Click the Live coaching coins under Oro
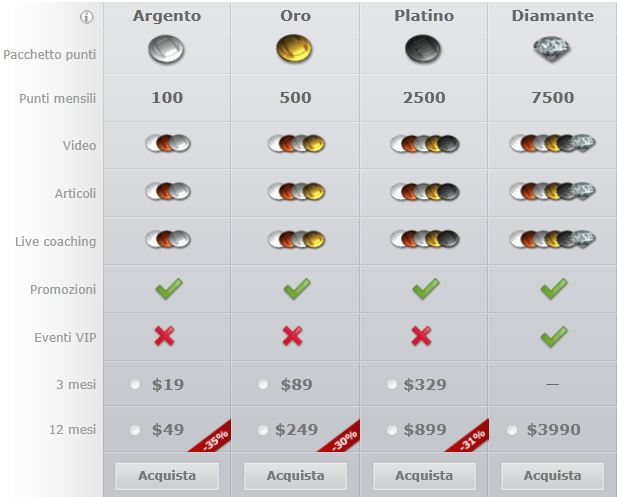The height and width of the screenshot is (497, 617). [x=296, y=239]
